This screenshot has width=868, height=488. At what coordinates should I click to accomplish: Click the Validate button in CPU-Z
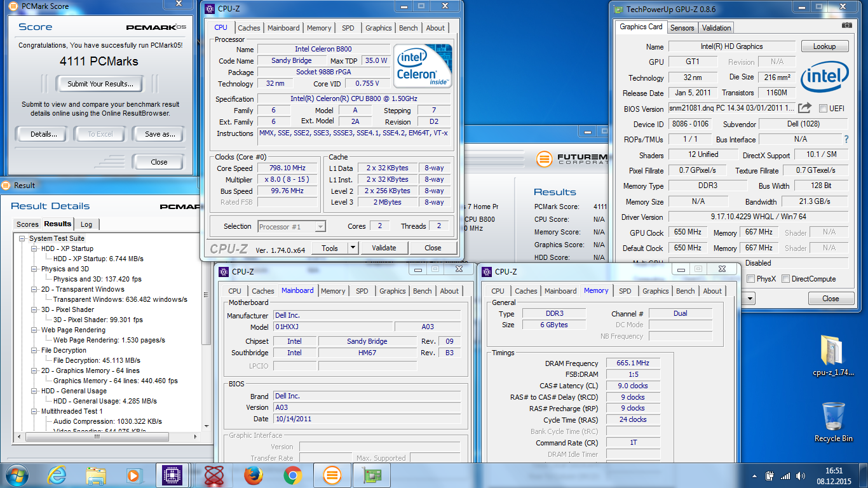(x=384, y=248)
